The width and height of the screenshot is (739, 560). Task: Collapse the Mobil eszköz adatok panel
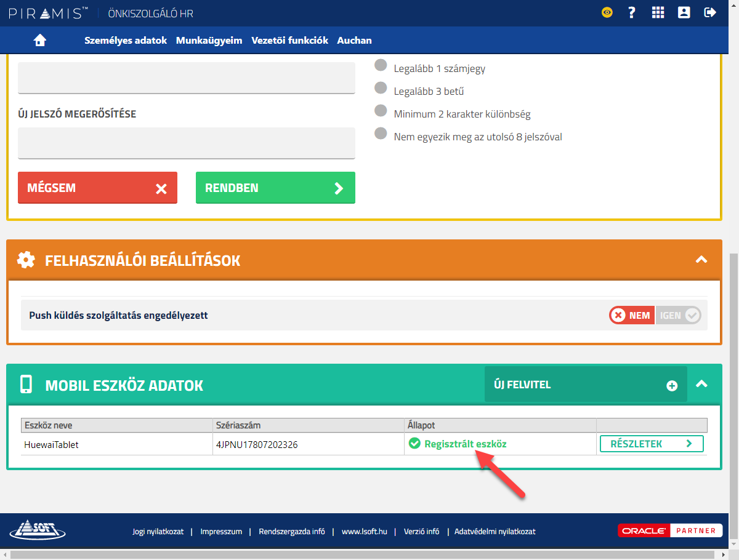tap(701, 384)
